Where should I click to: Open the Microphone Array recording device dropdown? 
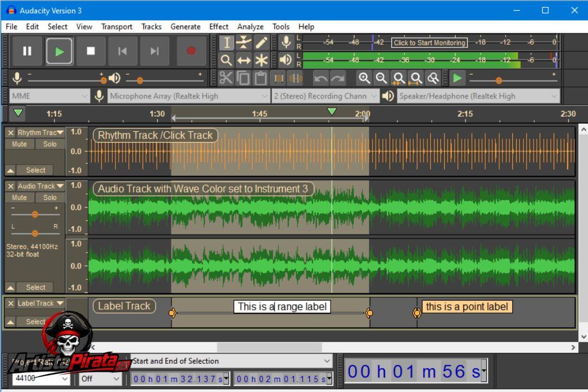click(x=188, y=96)
